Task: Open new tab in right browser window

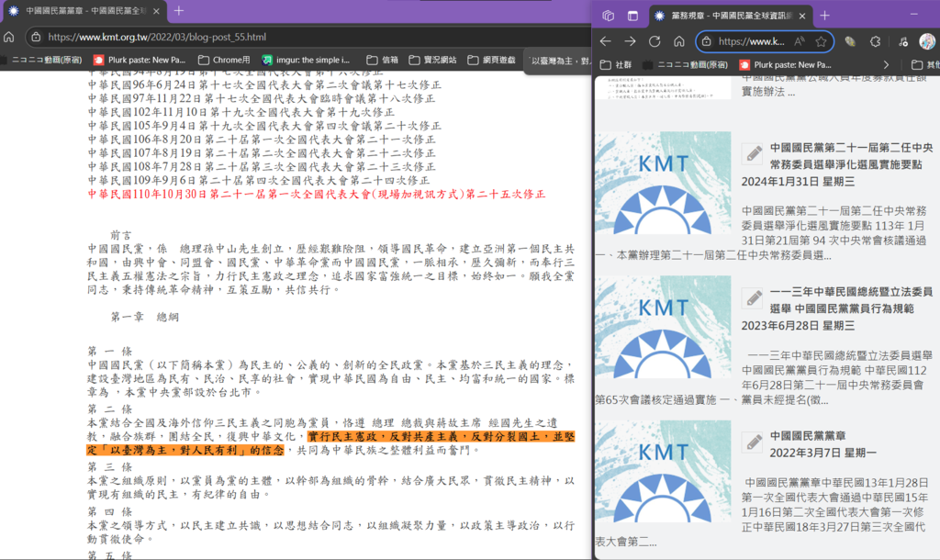Action: (x=825, y=16)
